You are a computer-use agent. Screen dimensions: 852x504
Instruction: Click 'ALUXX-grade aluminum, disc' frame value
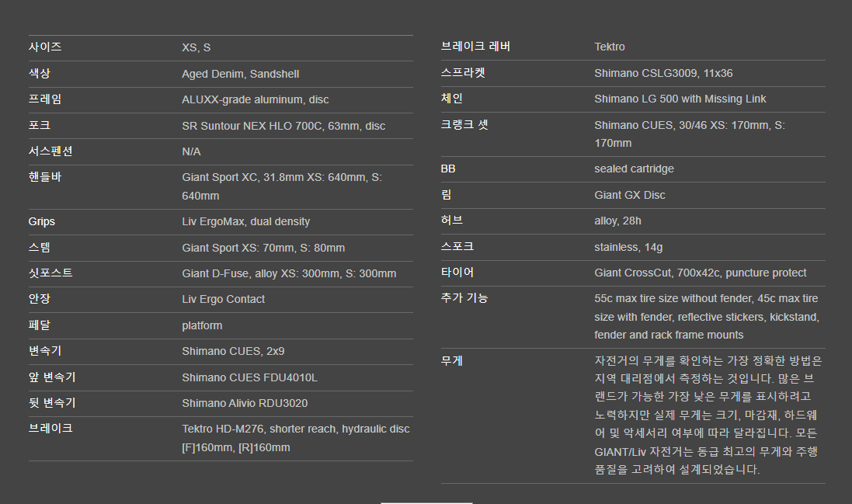click(255, 99)
